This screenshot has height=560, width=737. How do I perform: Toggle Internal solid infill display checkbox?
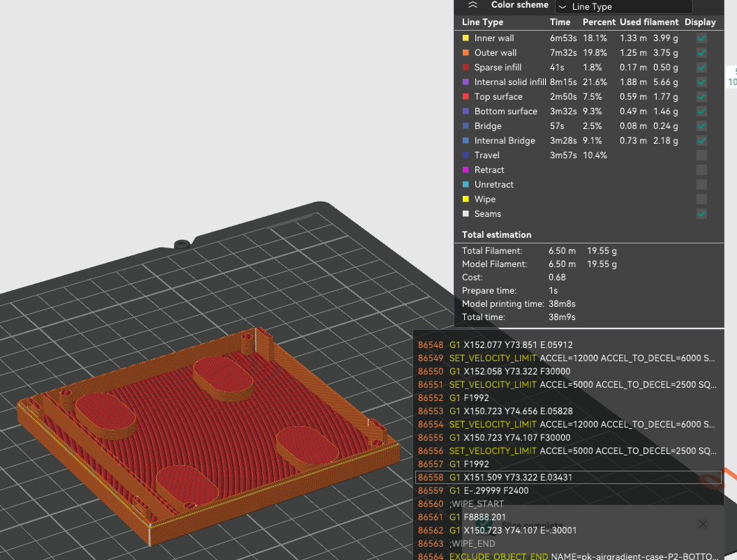click(701, 82)
